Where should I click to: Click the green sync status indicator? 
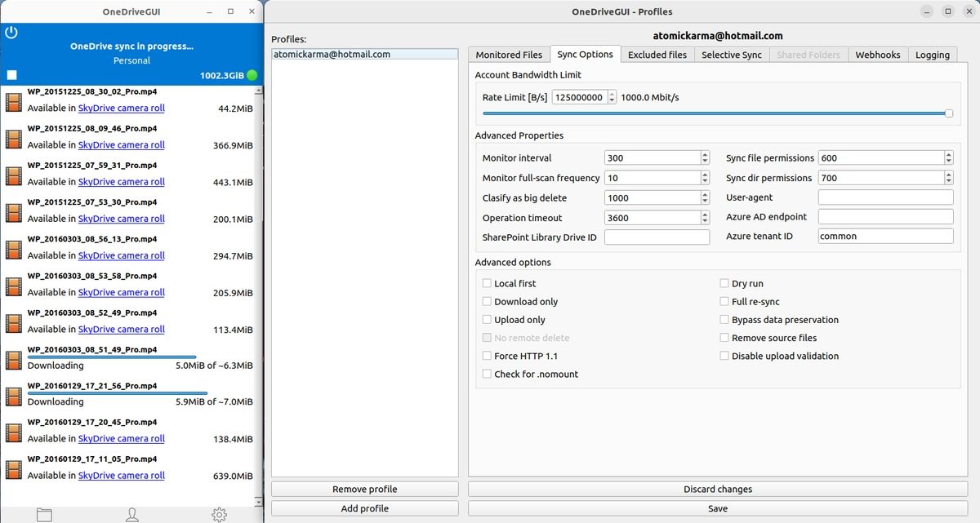coord(252,76)
